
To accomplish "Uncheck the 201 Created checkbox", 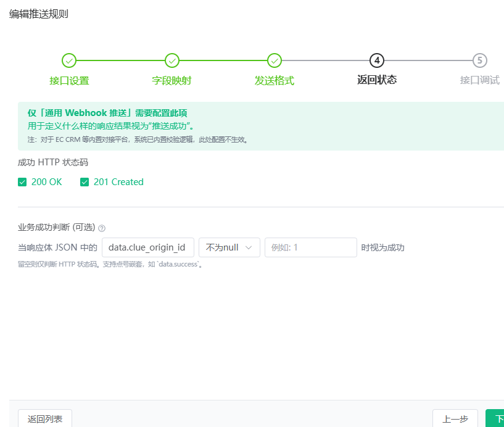I will (85, 182).
